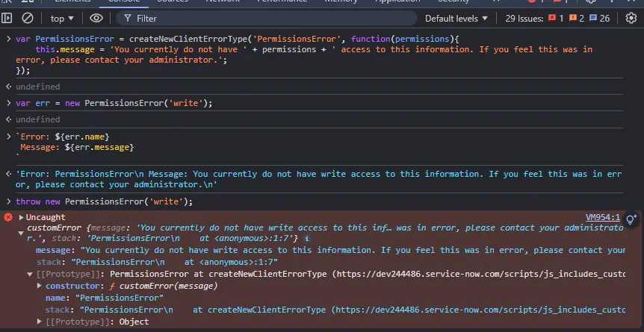Click the 'undefined' result above 'var err' line
The width and height of the screenshot is (644, 332).
[x=38, y=87]
